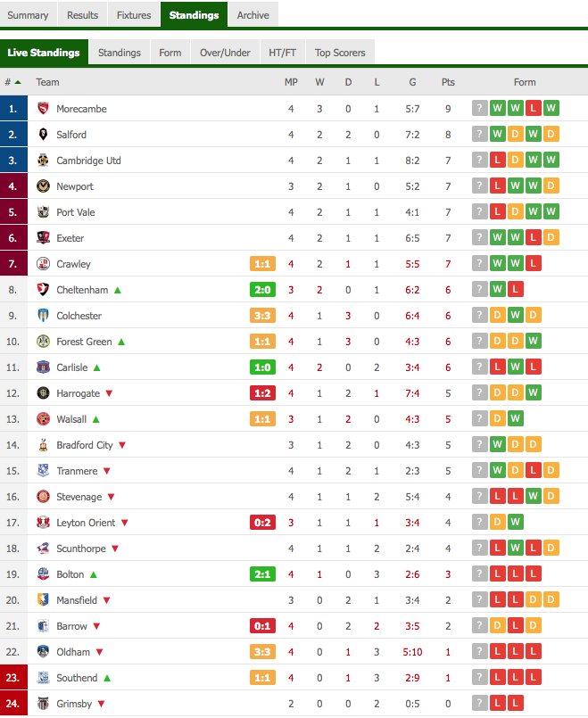Open the Cambridge Utd team link
588x718 pixels.
click(x=88, y=161)
